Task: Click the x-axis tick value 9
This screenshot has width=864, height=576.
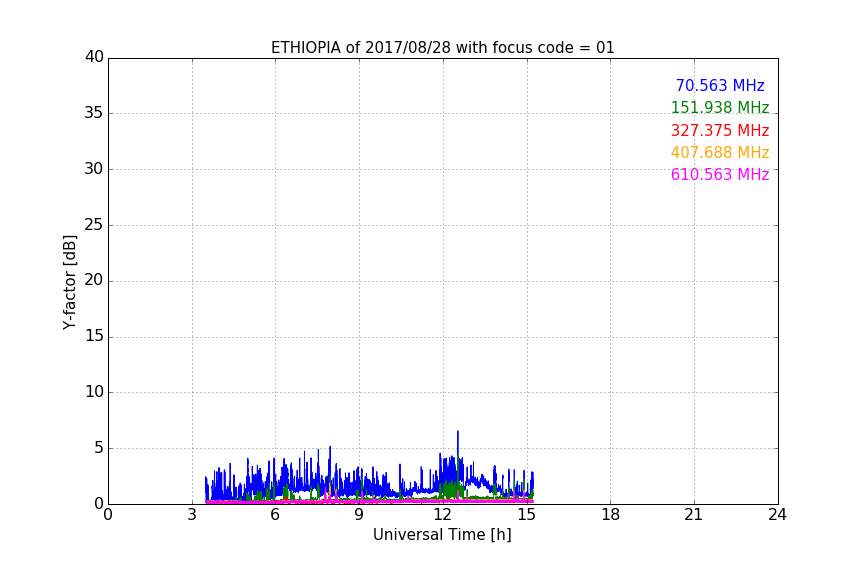Action: pyautogui.click(x=359, y=515)
